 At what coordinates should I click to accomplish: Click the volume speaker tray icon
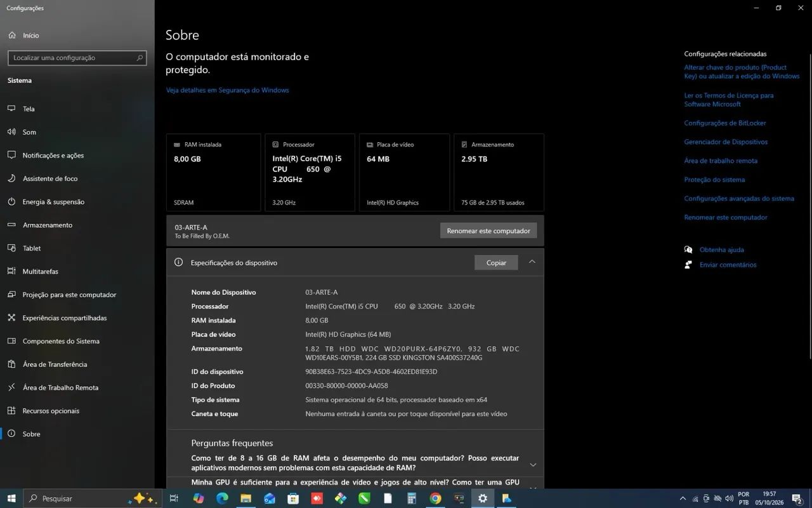pyautogui.click(x=730, y=498)
